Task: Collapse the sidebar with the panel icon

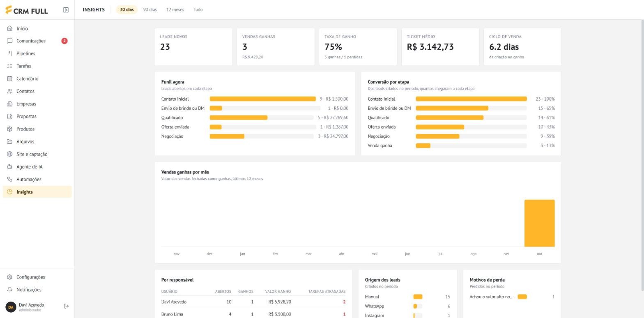Action: coord(66,10)
